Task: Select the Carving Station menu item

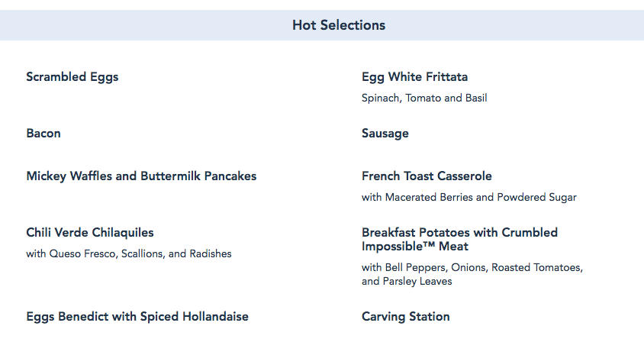Action: [x=406, y=316]
